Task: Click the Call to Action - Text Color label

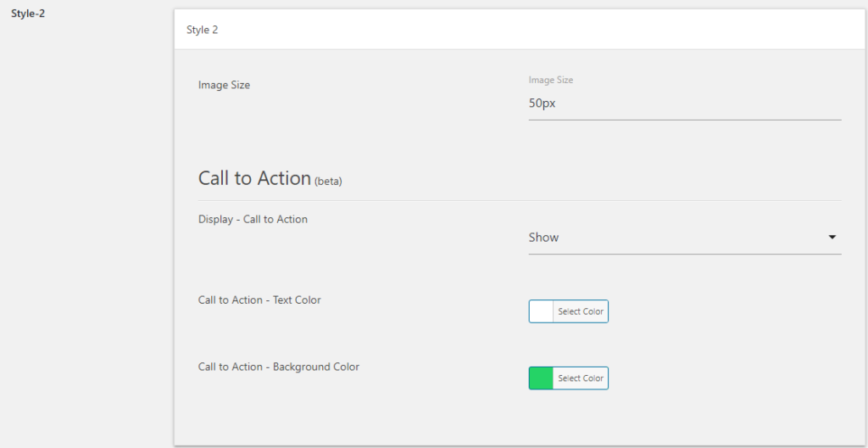Action: (259, 300)
